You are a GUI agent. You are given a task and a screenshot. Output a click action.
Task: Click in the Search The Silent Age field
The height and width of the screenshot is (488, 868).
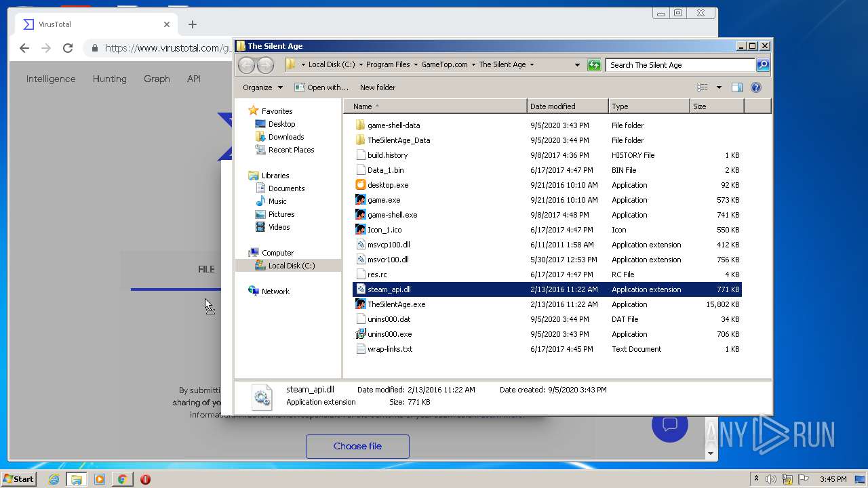[680, 65]
